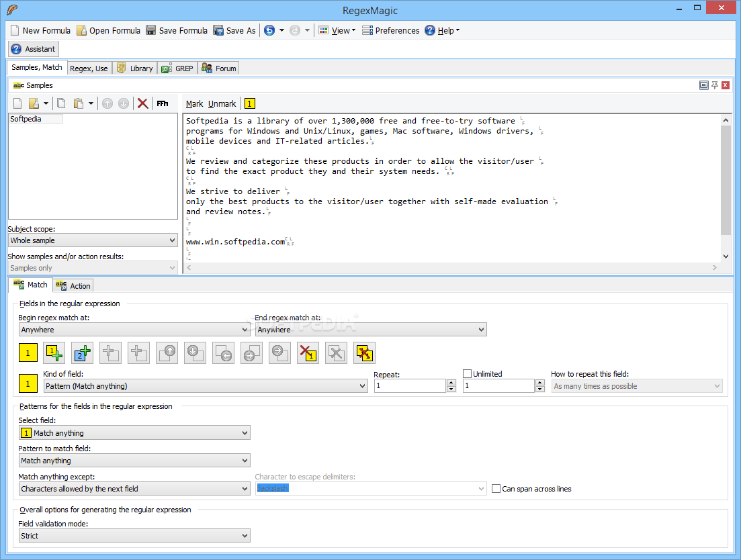Click the add field icon with blue 2

tap(82, 353)
